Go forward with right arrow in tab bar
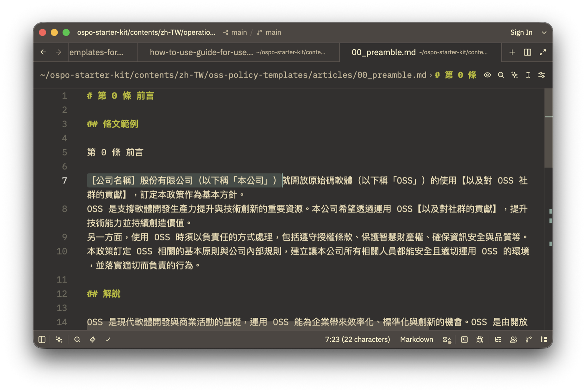Image resolution: width=586 pixels, height=392 pixels. click(59, 52)
